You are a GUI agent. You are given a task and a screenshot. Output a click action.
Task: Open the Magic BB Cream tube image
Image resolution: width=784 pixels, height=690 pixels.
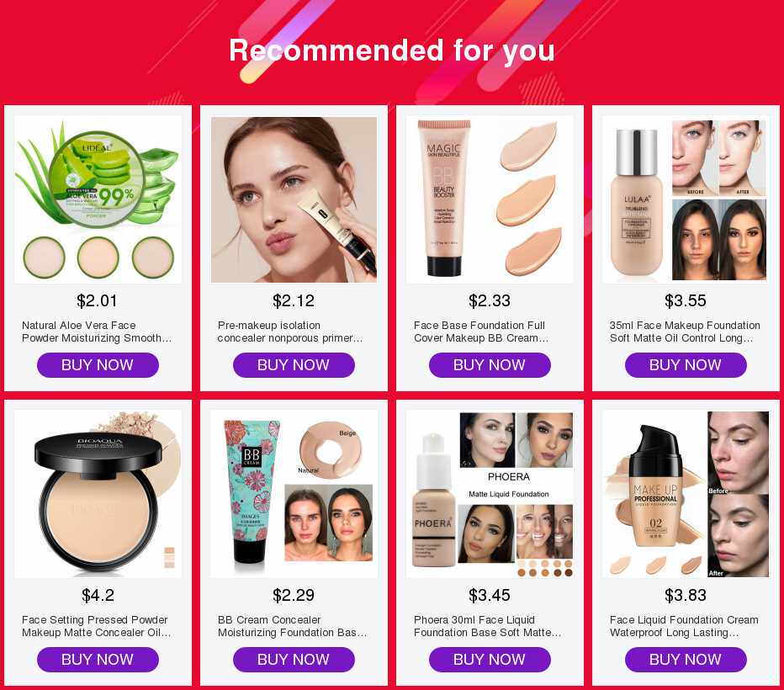tap(490, 199)
